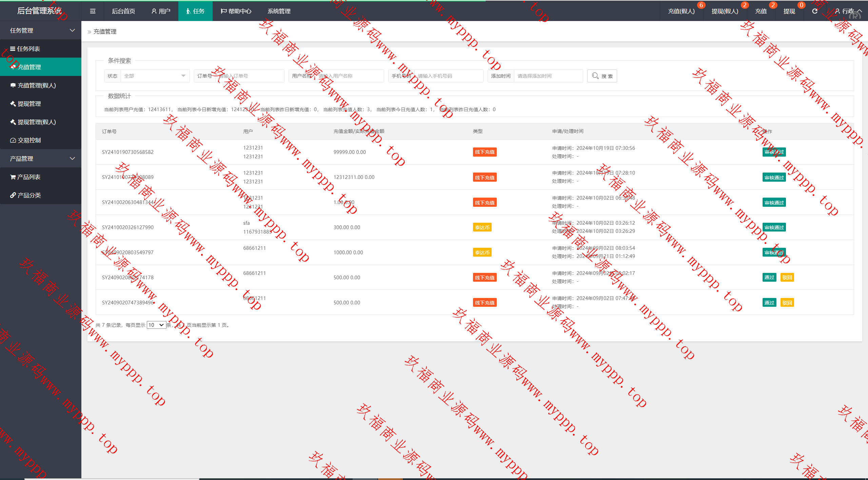Click the 搜索 magnifier button

point(602,76)
